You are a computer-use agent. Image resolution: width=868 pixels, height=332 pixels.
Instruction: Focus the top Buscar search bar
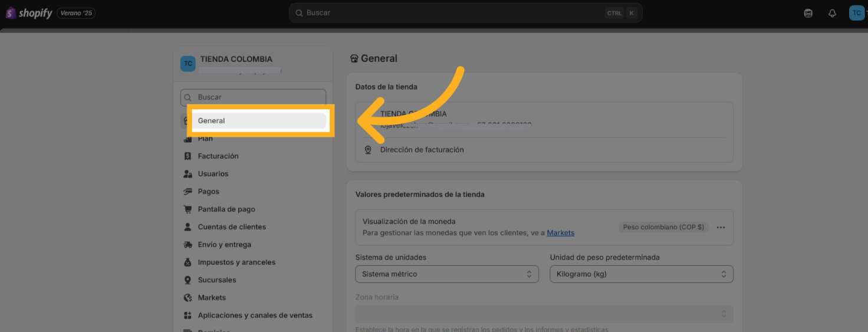(x=465, y=13)
